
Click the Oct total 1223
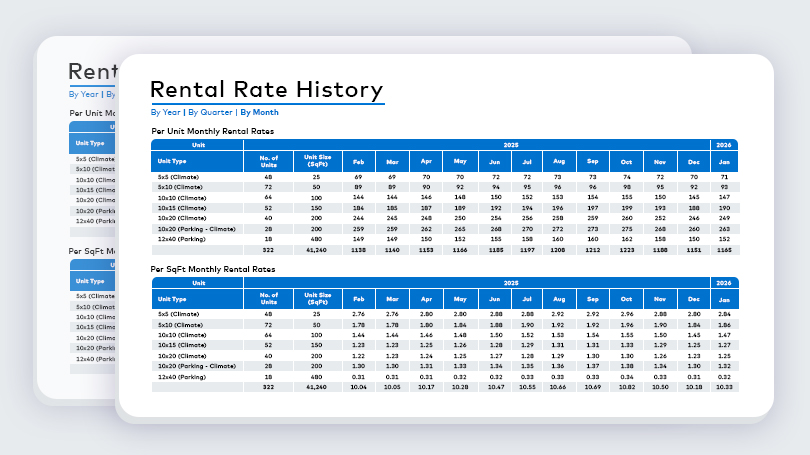point(627,250)
